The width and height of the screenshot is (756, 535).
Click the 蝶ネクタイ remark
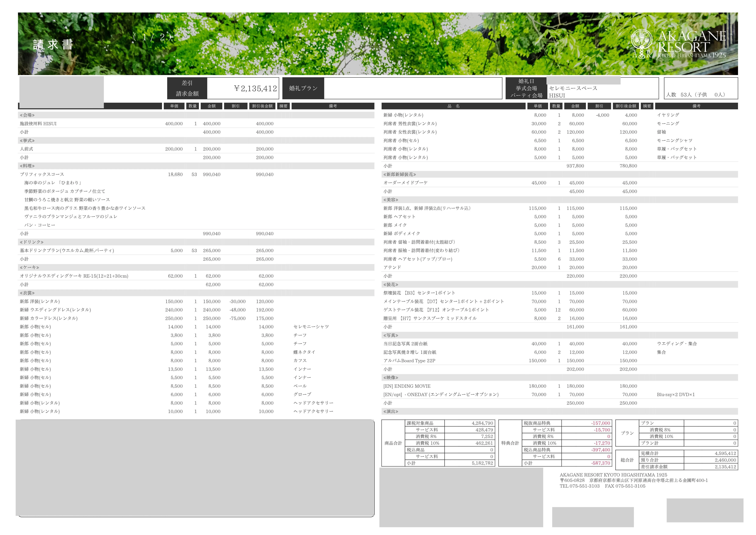pyautogui.click(x=304, y=352)
